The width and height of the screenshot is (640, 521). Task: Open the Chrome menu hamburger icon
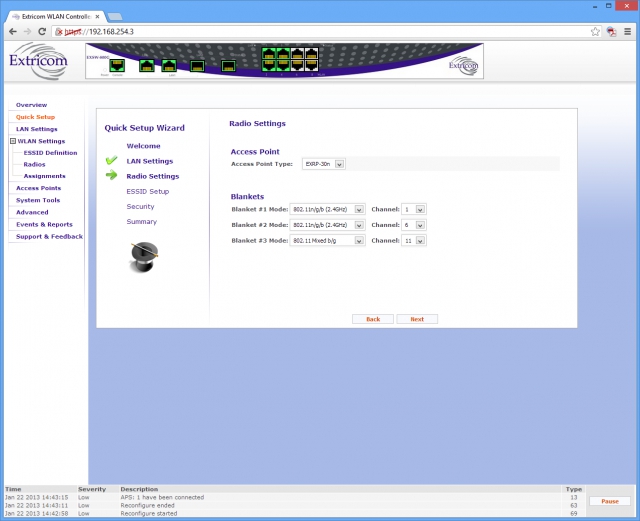(627, 31)
